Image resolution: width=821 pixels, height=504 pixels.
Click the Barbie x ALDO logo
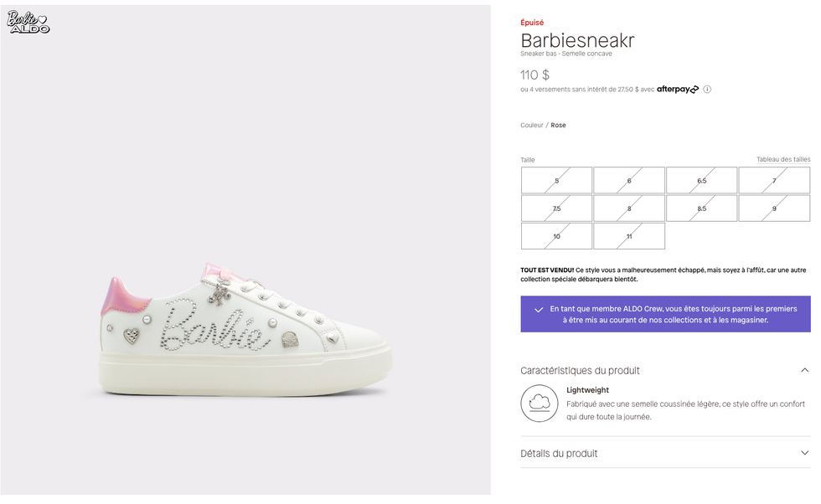26,21
